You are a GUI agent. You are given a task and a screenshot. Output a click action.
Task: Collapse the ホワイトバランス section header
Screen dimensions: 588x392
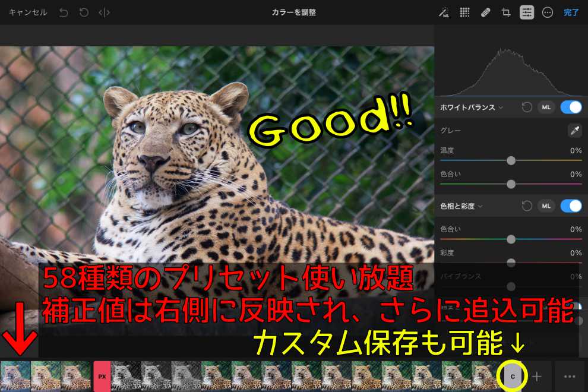tap(472, 108)
